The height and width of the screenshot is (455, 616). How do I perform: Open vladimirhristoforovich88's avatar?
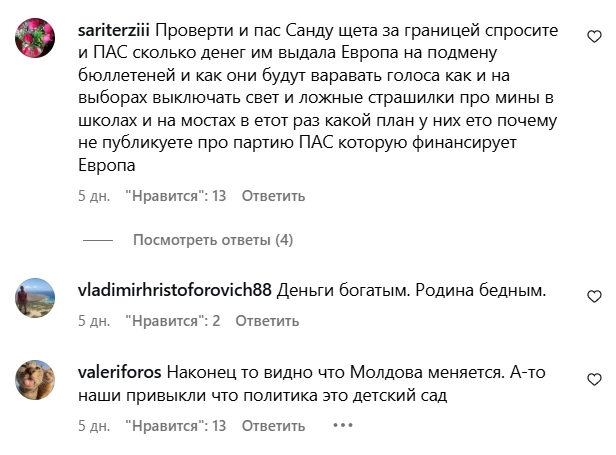pyautogui.click(x=38, y=296)
